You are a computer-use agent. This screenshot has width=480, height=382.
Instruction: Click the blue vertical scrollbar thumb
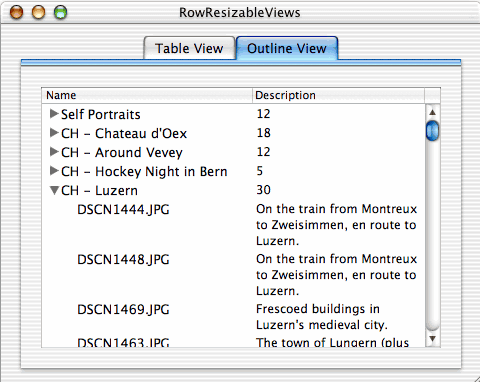click(432, 131)
